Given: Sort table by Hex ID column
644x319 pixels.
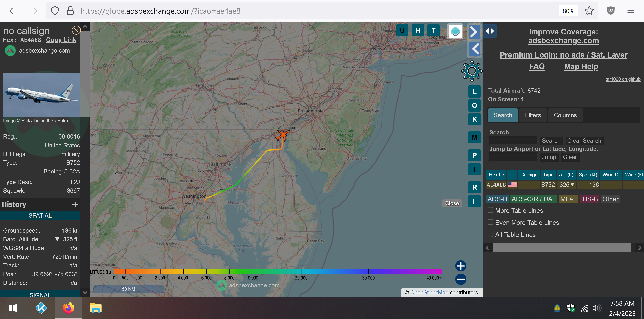Looking at the screenshot, I should tap(496, 175).
